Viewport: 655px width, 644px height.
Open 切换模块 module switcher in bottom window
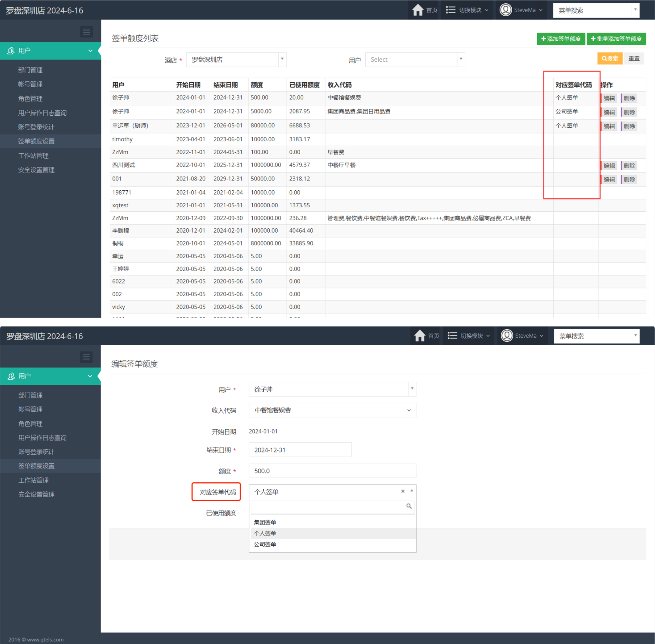(x=468, y=336)
